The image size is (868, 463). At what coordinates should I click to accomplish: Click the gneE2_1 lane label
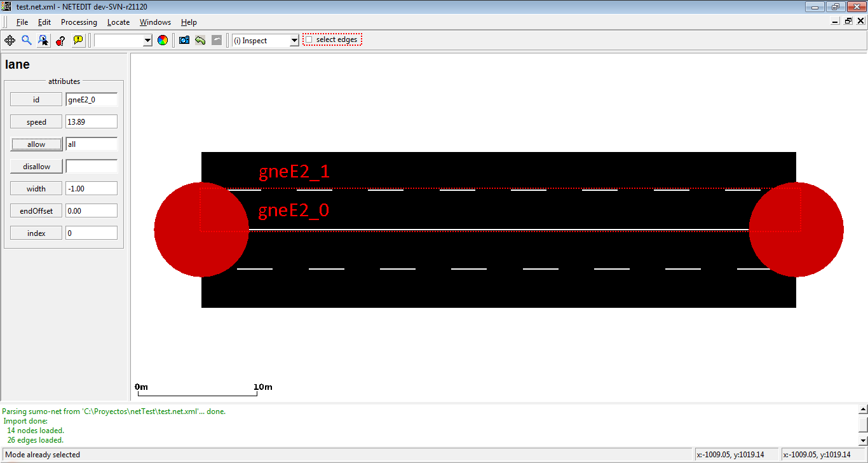pyautogui.click(x=294, y=172)
